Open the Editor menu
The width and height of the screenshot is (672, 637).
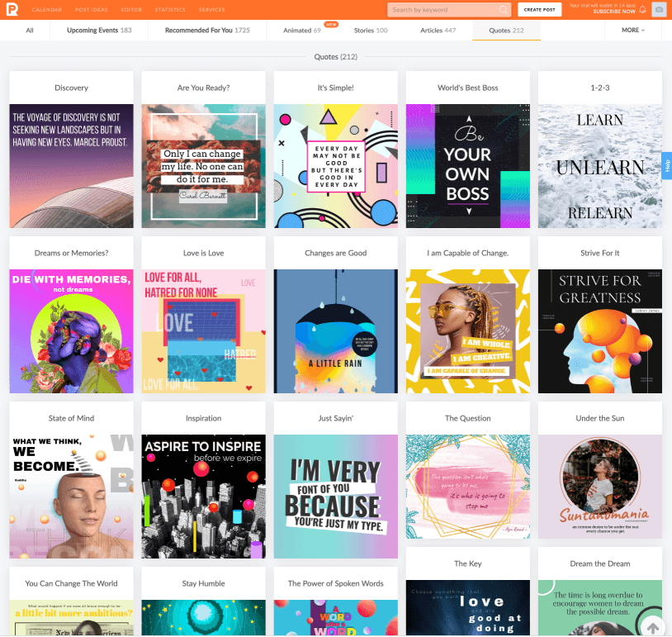(131, 9)
